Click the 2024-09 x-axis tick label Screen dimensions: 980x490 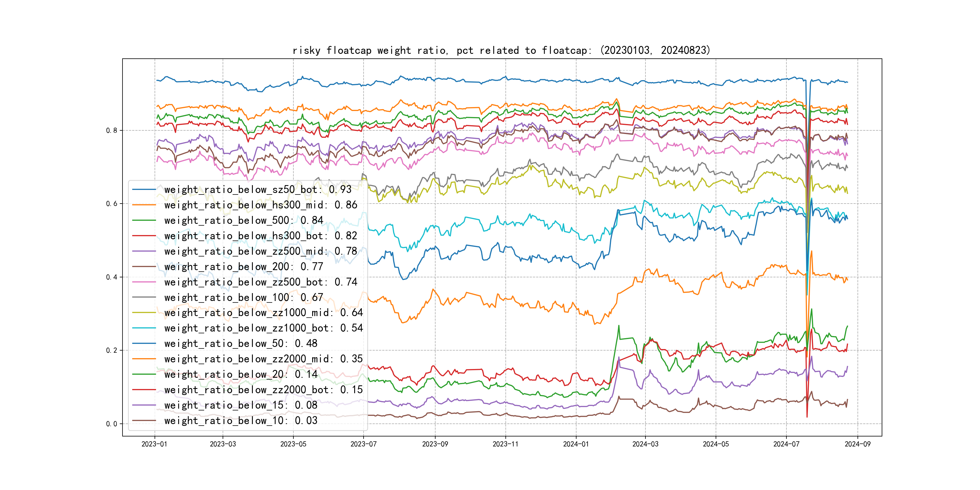pyautogui.click(x=857, y=444)
